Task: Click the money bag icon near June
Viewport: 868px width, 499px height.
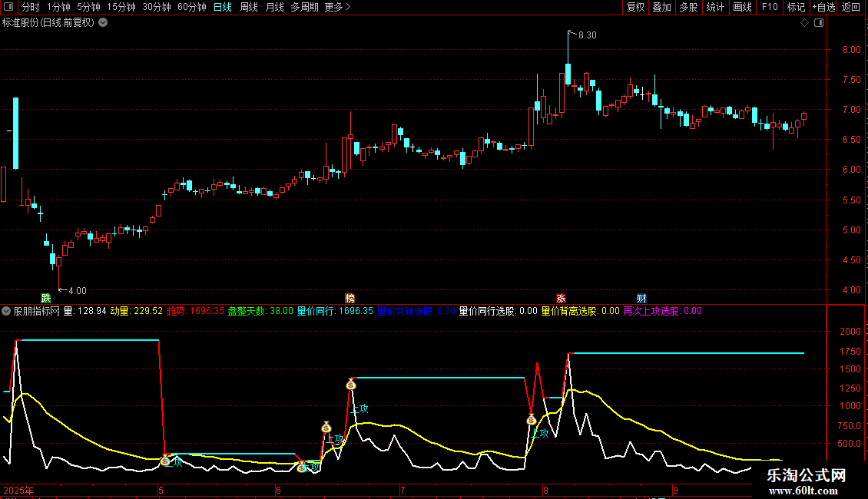Action: pos(302,468)
